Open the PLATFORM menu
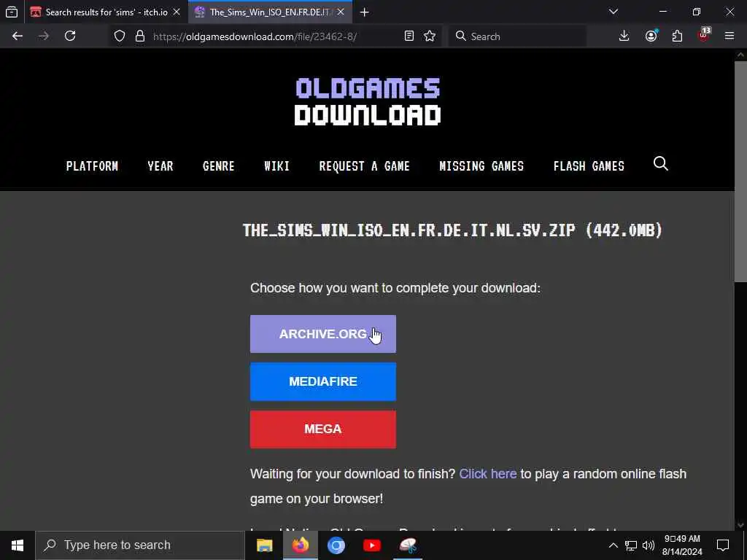Image resolution: width=747 pixels, height=560 pixels. 92,166
